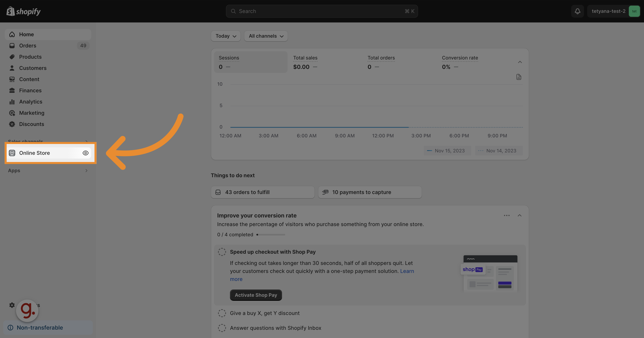
Task: Expand Give a buy X, get Y discount
Action: click(x=265, y=313)
